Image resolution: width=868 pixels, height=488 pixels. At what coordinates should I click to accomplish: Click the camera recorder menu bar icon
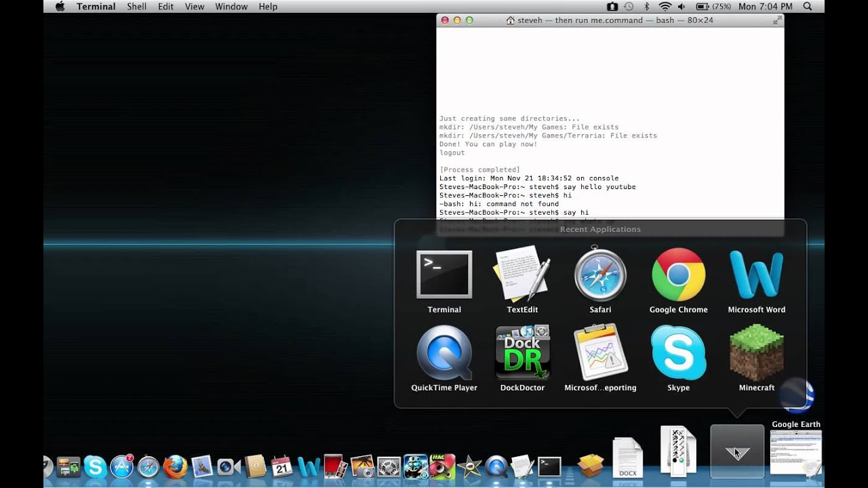click(612, 6)
